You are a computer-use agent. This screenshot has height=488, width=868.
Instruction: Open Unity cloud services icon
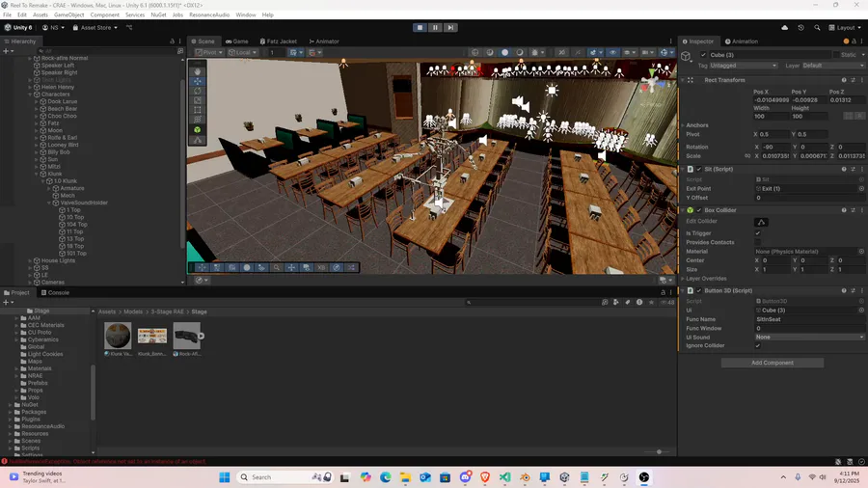tap(784, 28)
